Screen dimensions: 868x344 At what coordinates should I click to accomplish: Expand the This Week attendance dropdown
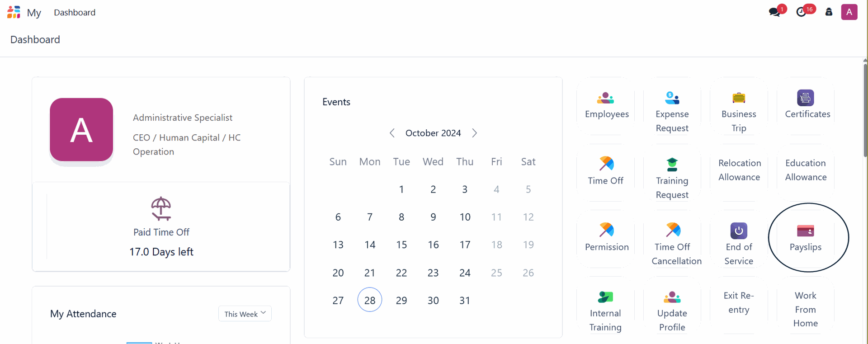click(x=245, y=314)
